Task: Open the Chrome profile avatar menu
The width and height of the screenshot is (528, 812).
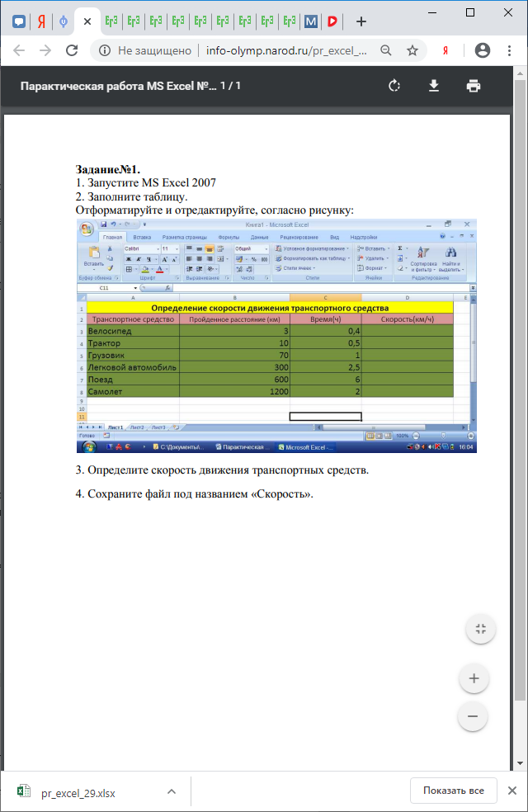Action: point(483,50)
